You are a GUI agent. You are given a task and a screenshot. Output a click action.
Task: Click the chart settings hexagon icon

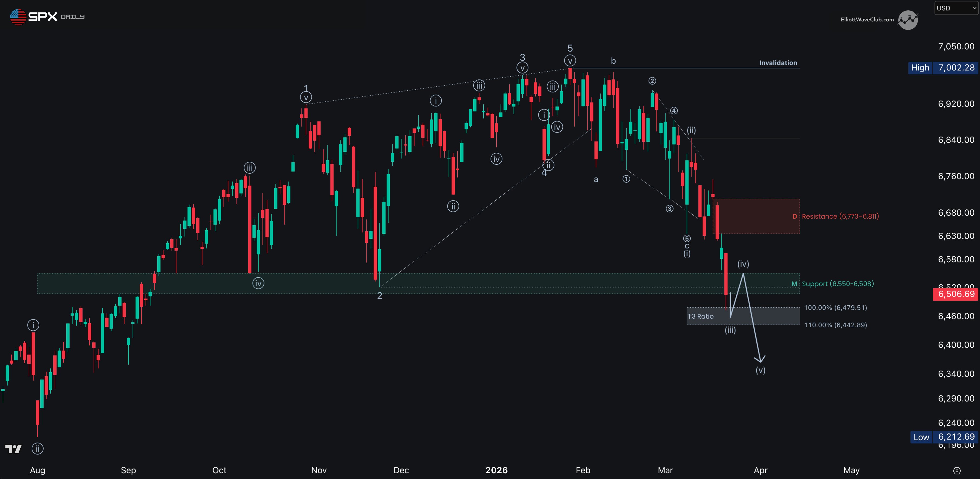[x=957, y=471]
